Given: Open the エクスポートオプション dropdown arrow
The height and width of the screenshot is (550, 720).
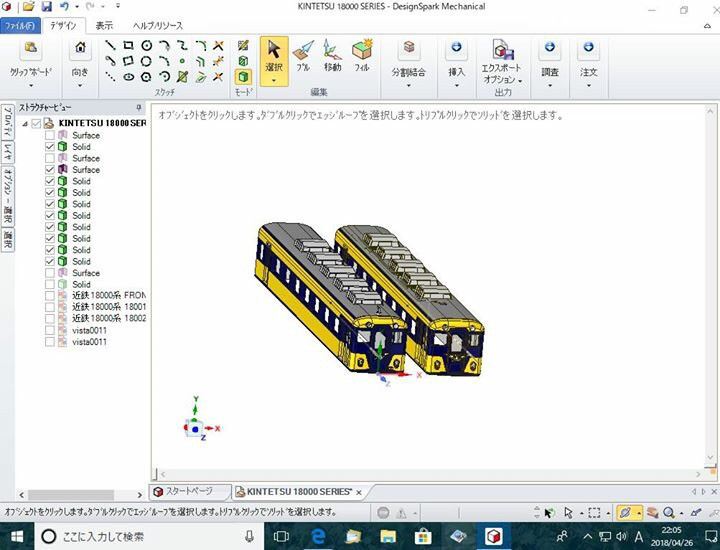Looking at the screenshot, I should tap(520, 81).
